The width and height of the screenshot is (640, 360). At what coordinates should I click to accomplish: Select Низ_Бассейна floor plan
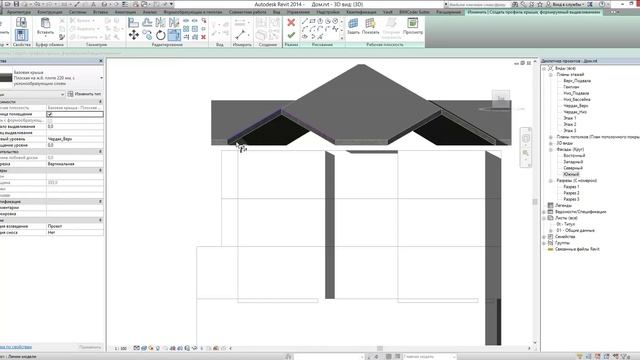pos(577,100)
